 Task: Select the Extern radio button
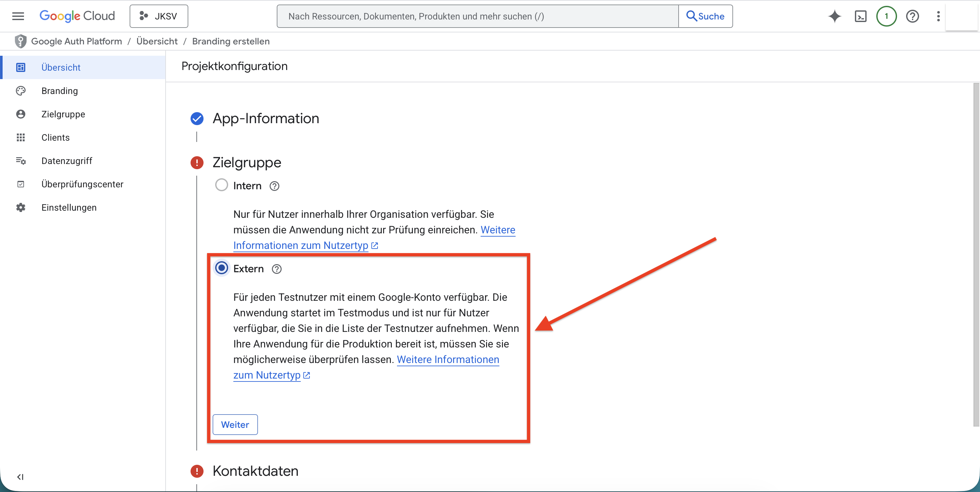tap(221, 268)
